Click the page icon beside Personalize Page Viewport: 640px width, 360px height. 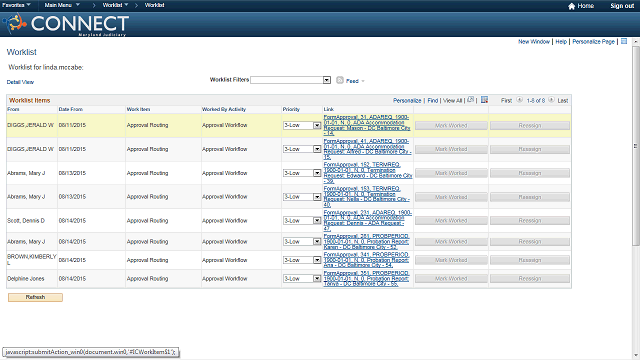pos(624,41)
